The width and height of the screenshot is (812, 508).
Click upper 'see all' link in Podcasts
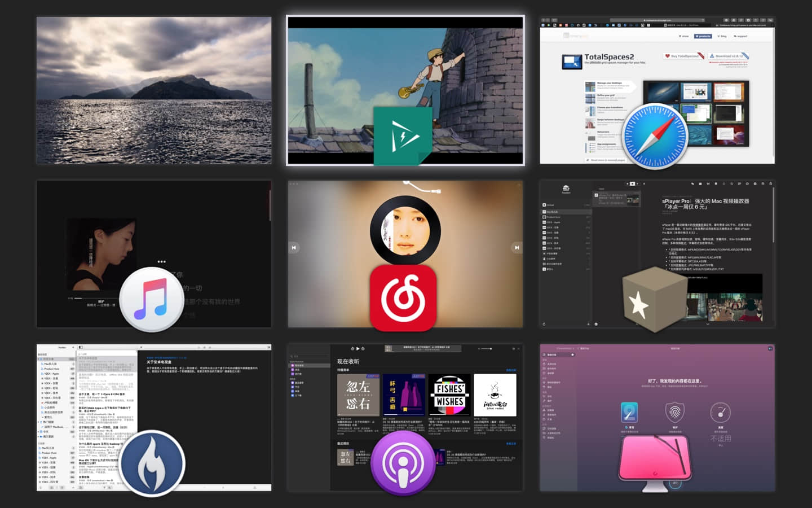pyautogui.click(x=511, y=370)
